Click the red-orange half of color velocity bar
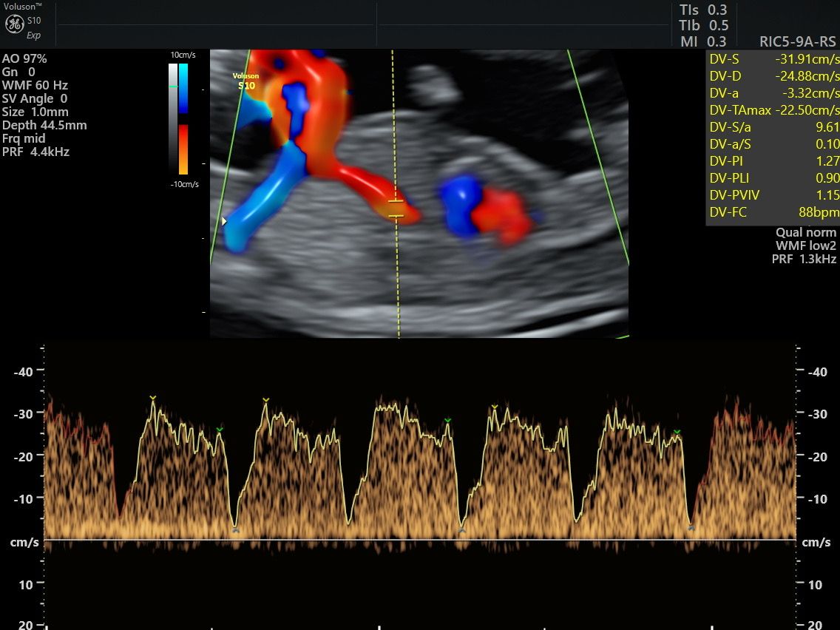This screenshot has height=630, width=840. click(183, 149)
